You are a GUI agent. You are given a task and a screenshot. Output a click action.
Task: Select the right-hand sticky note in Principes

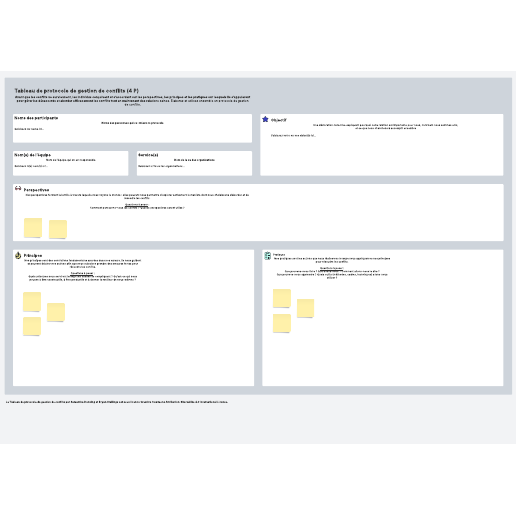pos(56,312)
